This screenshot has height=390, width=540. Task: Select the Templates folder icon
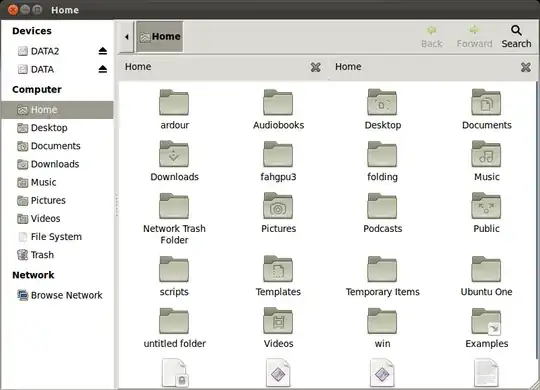click(x=278, y=269)
